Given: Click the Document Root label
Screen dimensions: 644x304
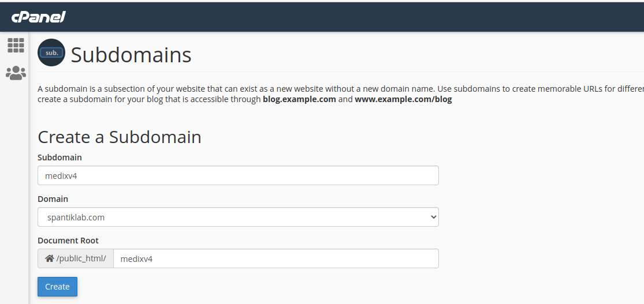Looking at the screenshot, I should 68,241.
